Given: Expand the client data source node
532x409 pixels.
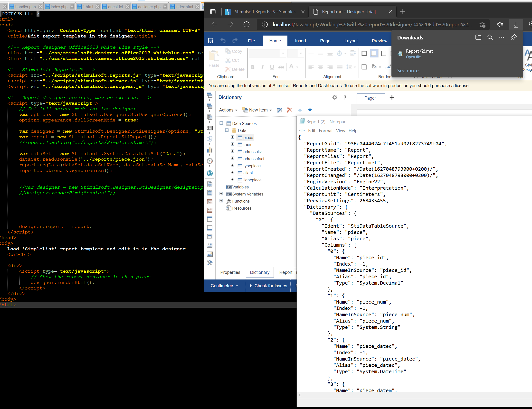Looking at the screenshot, I should point(232,173).
